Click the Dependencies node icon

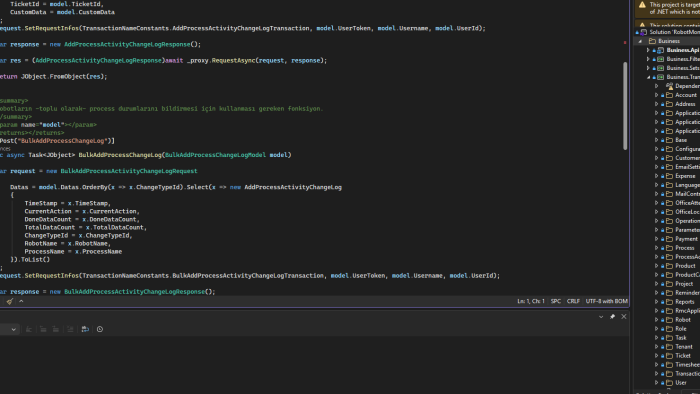click(x=669, y=86)
